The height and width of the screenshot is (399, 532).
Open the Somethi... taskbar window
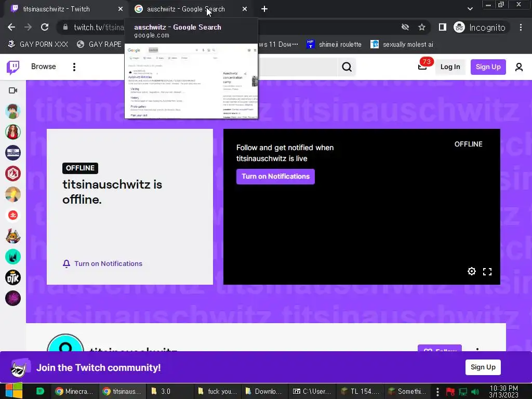[x=407, y=391]
